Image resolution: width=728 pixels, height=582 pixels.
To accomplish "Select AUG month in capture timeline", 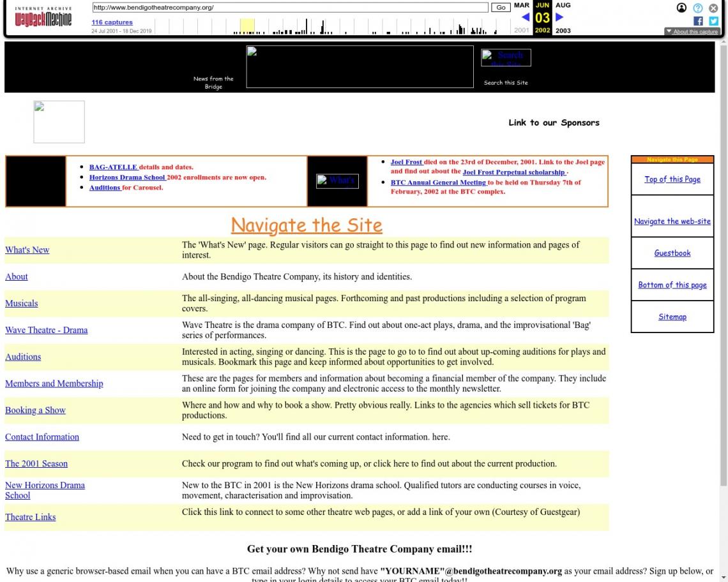I will [563, 5].
